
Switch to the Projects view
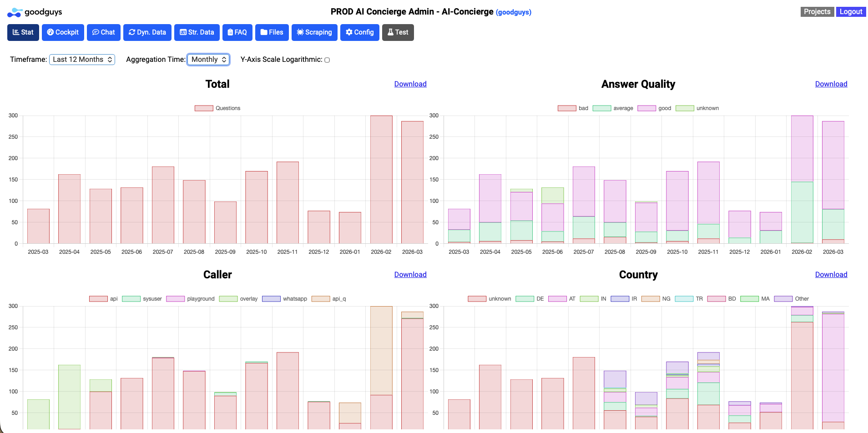point(817,11)
